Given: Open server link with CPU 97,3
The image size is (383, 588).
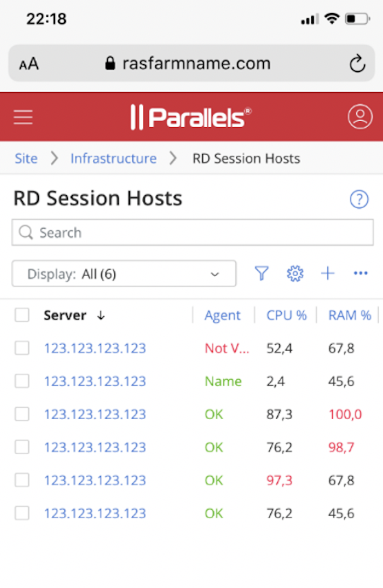Looking at the screenshot, I should [95, 480].
